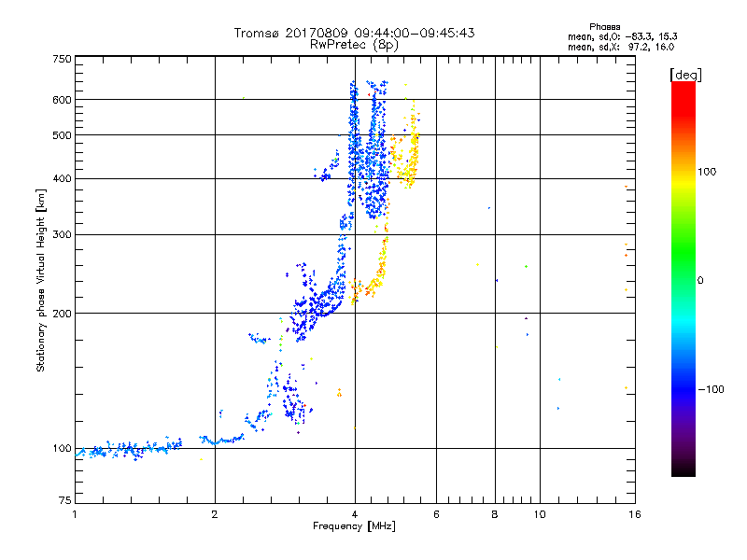Click the y-axis tick label '300'
Screen dimensions: 747x560
click(x=62, y=234)
